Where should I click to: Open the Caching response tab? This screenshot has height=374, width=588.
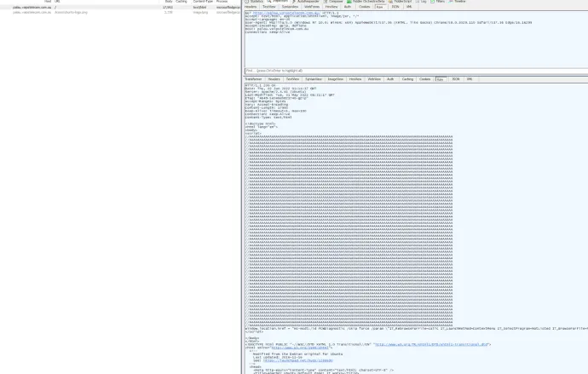tap(407, 78)
